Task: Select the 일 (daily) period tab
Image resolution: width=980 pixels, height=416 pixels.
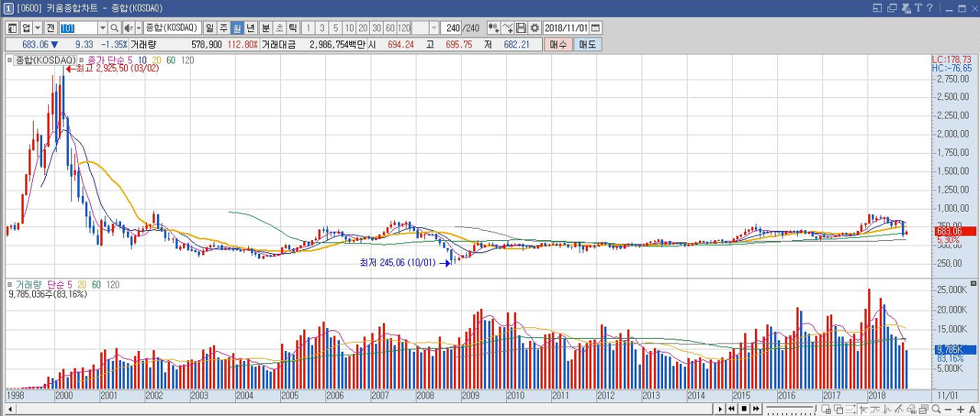Action: tap(210, 28)
